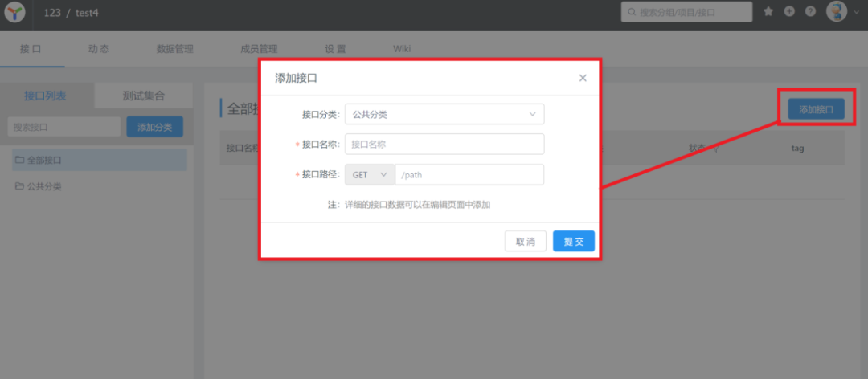Click the /path input field
The width and height of the screenshot is (868, 379).
[469, 175]
